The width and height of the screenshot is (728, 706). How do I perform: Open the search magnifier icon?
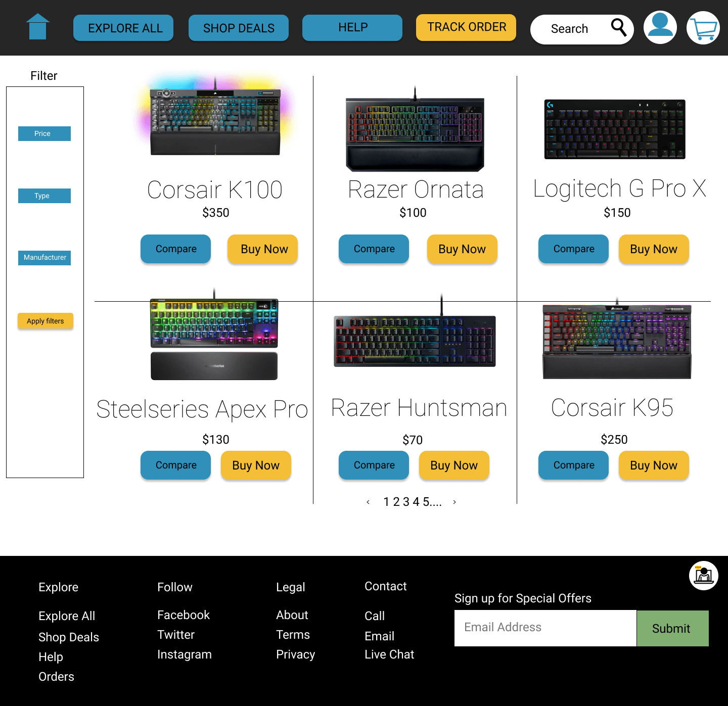(x=619, y=28)
